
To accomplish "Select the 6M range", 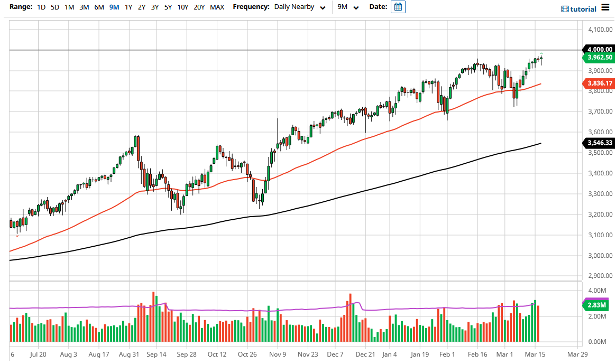I will (x=98, y=7).
